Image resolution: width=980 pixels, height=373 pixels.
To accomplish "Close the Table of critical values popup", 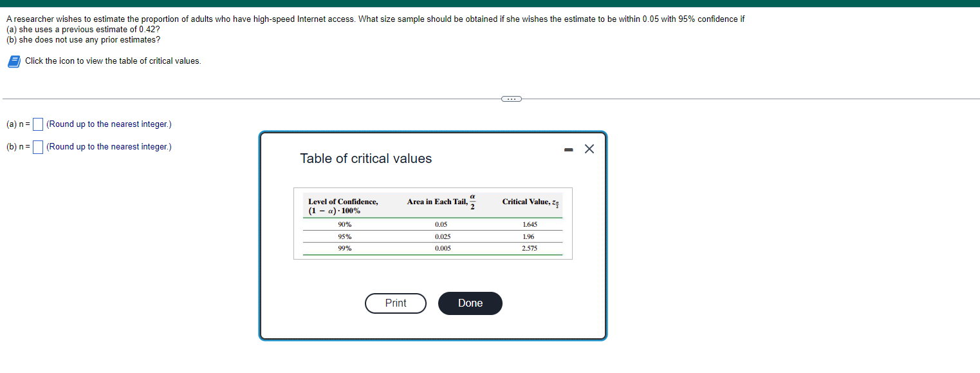I will (x=589, y=149).
